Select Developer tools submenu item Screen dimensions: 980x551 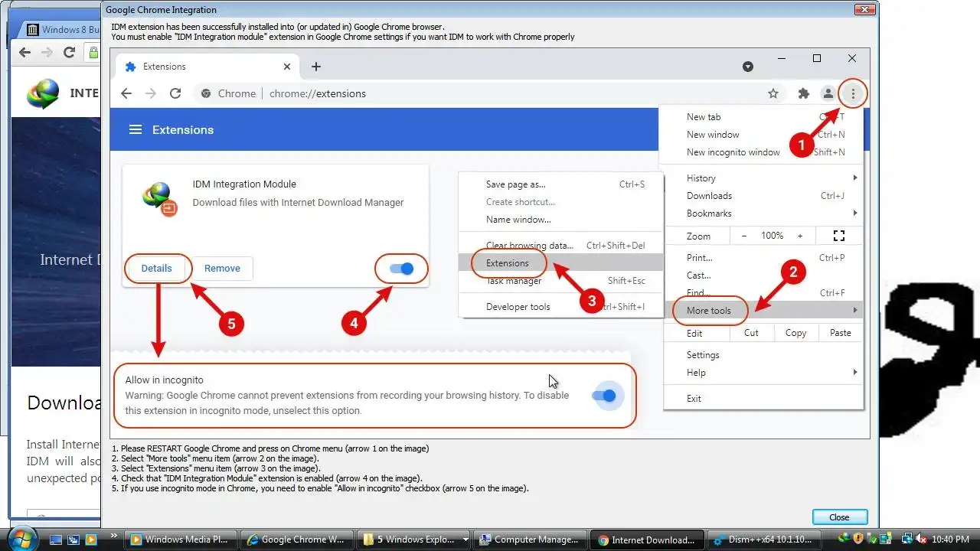point(560,306)
